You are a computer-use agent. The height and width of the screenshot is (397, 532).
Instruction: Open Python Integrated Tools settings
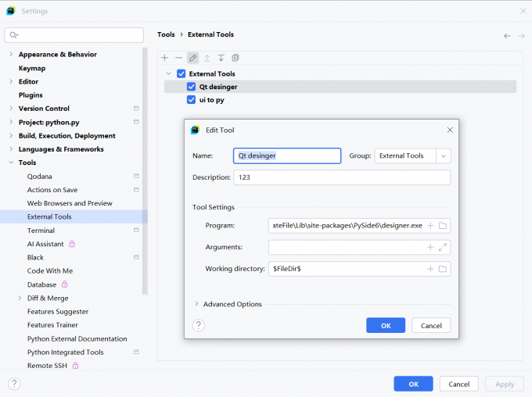[x=66, y=352]
